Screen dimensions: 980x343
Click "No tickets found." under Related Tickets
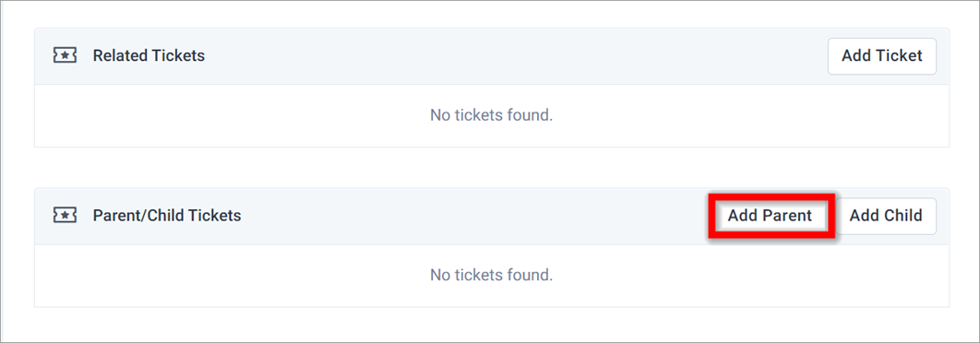pos(491,115)
